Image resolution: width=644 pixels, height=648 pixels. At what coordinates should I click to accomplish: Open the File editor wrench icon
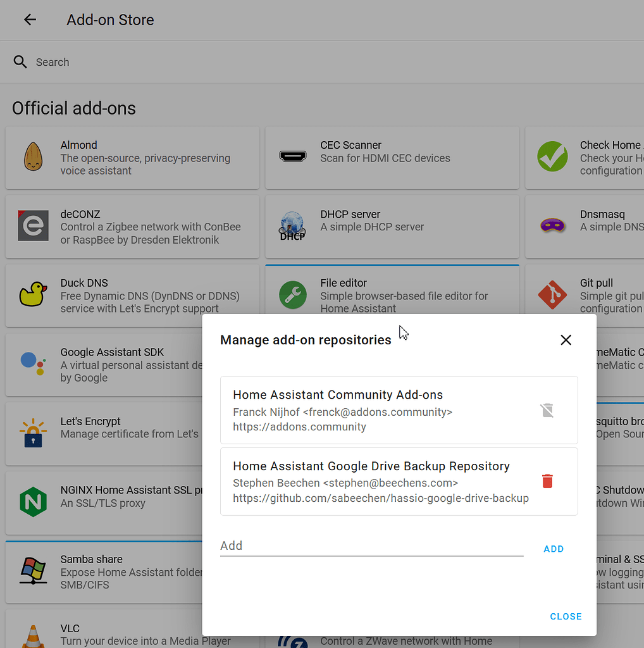tap(292, 295)
